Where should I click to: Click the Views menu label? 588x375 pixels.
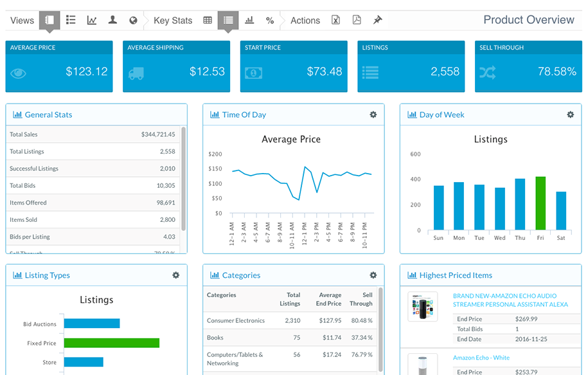pyautogui.click(x=21, y=20)
